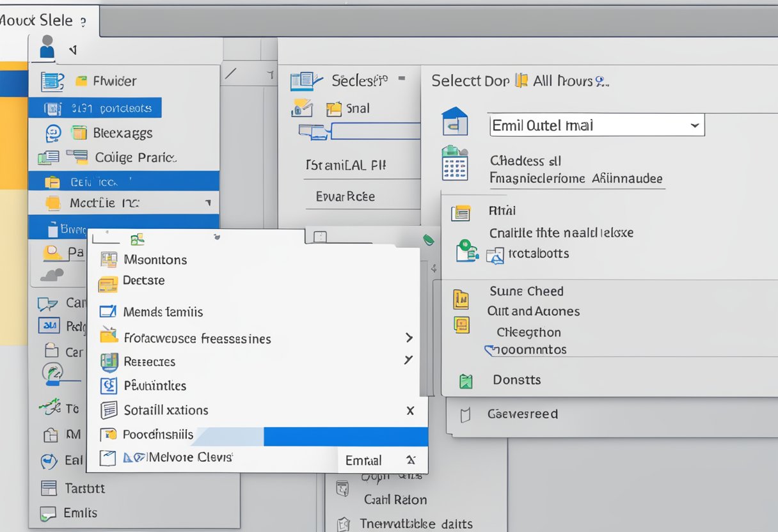Click the Msonitons icon in context menu

coord(109,260)
